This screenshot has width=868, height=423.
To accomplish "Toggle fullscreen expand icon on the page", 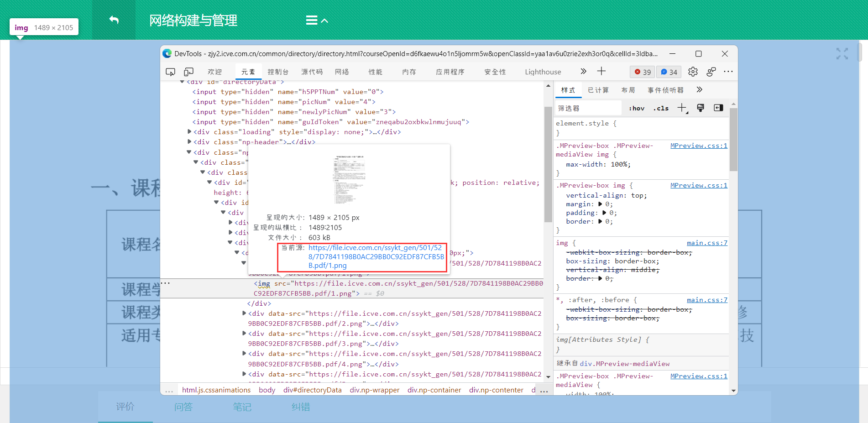I will point(842,54).
